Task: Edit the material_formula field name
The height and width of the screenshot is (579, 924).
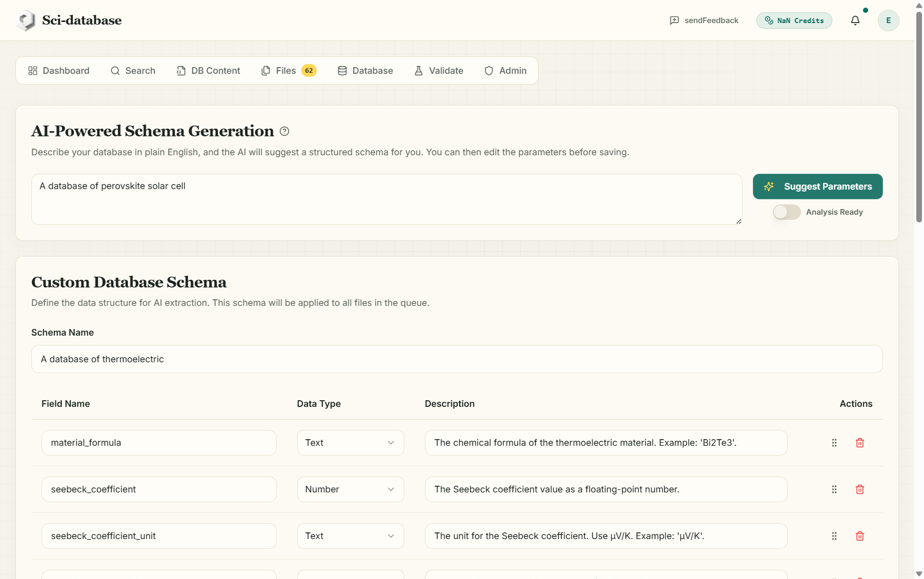Action: 159,443
